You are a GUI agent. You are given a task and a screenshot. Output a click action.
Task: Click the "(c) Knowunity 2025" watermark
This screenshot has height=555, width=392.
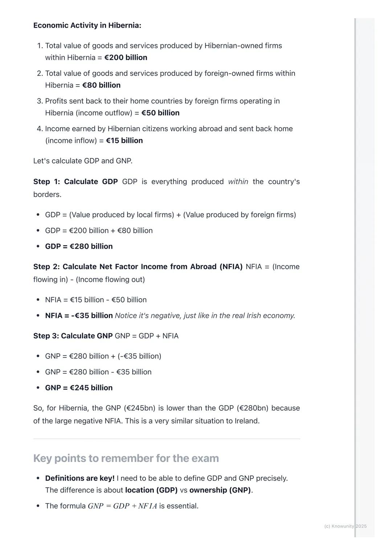tap(345, 526)
